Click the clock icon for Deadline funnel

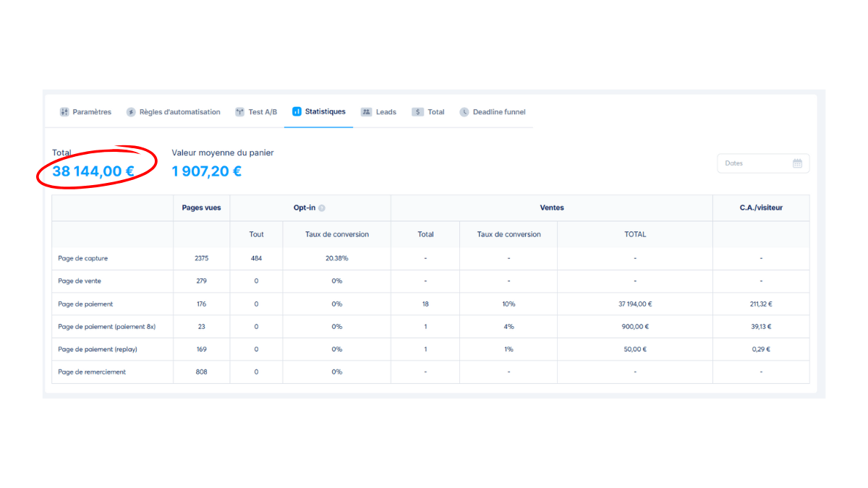(x=464, y=112)
